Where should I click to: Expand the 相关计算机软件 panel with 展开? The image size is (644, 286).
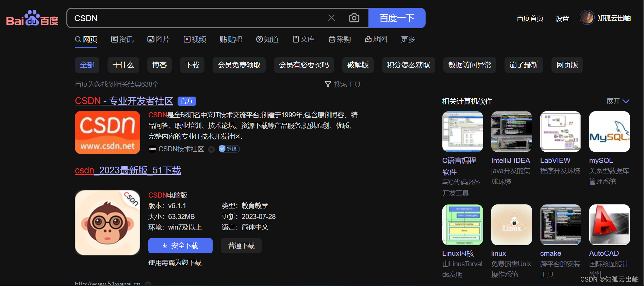coord(618,101)
